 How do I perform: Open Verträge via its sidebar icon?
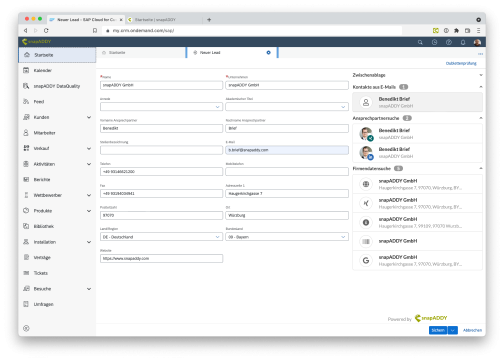[x=26, y=257]
